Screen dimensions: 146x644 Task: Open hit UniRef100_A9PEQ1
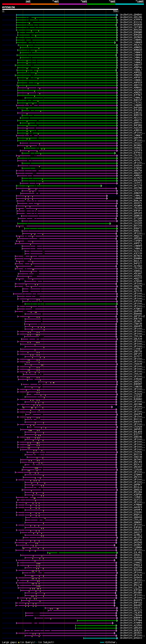(131, 72)
